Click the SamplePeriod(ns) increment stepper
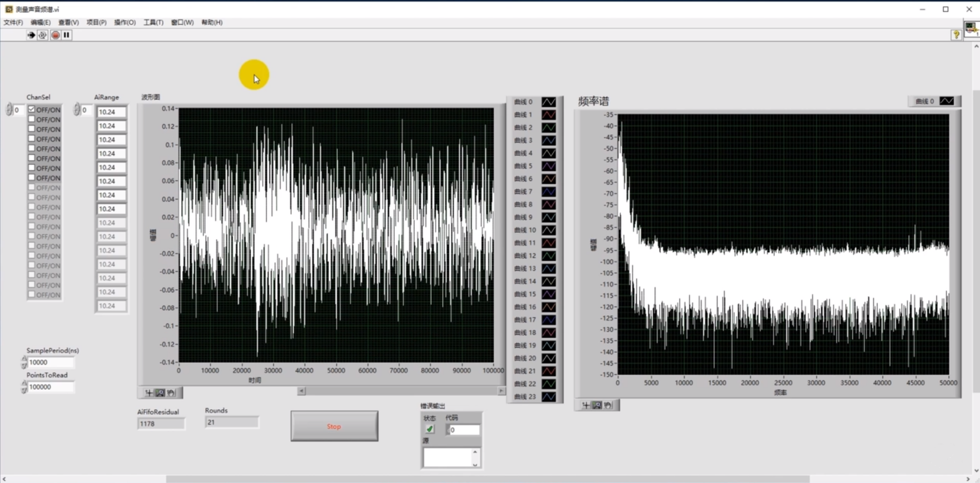The width and height of the screenshot is (980, 483). point(24,359)
